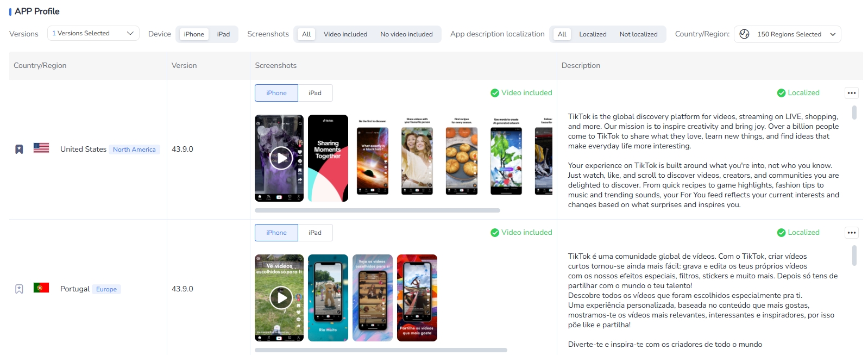Click the United States screenshots horizontal scrollbar
This screenshot has width=868, height=355.
click(x=378, y=210)
